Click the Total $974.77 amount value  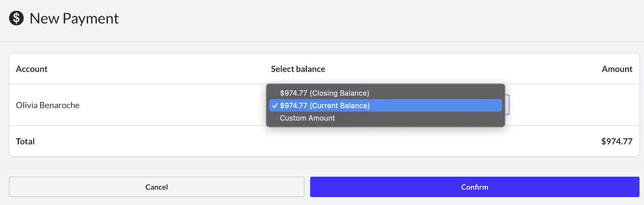[x=617, y=141]
